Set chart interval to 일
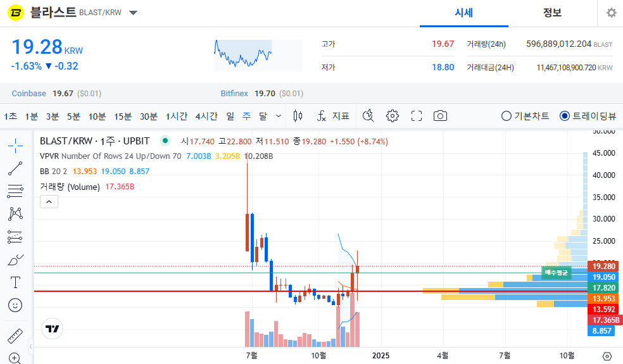Image resolution: width=623 pixels, height=364 pixels. [230, 116]
